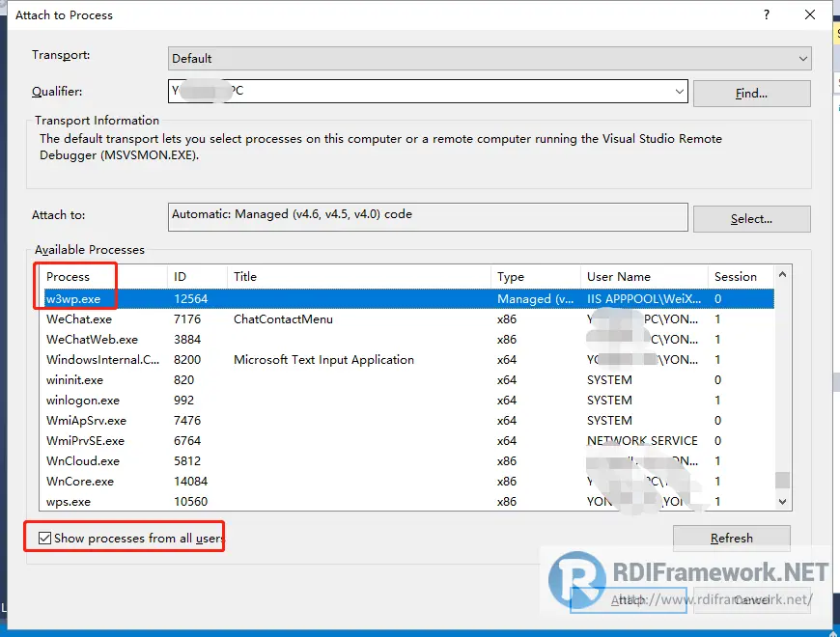Viewport: 840px width, 637px height.
Task: Click the Managed type cell of w3wp.exe
Action: click(535, 298)
